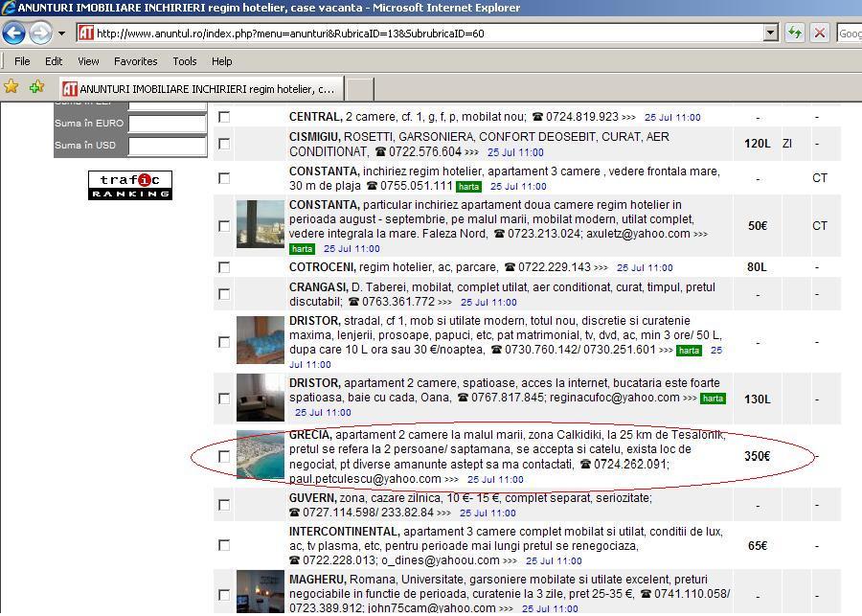Click the harta button in the CONSTANTA 3 camere listing
This screenshot has width=862, height=616.
pyautogui.click(x=468, y=187)
